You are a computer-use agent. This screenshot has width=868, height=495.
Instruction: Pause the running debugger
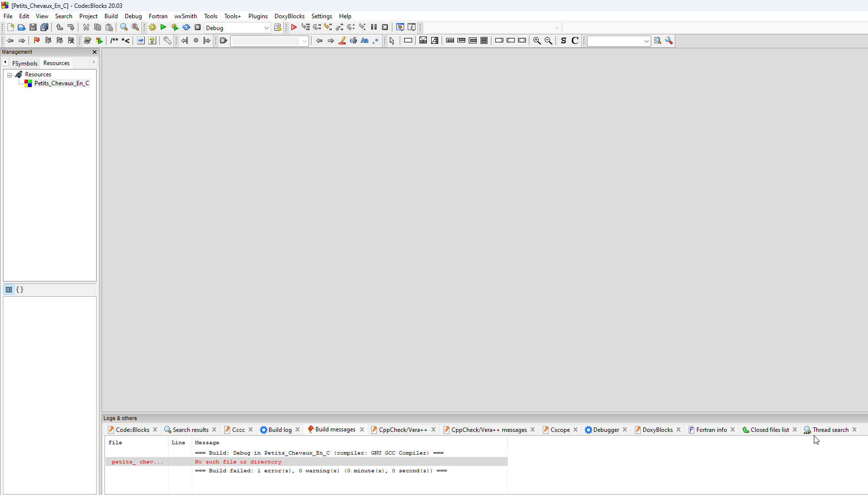point(374,27)
